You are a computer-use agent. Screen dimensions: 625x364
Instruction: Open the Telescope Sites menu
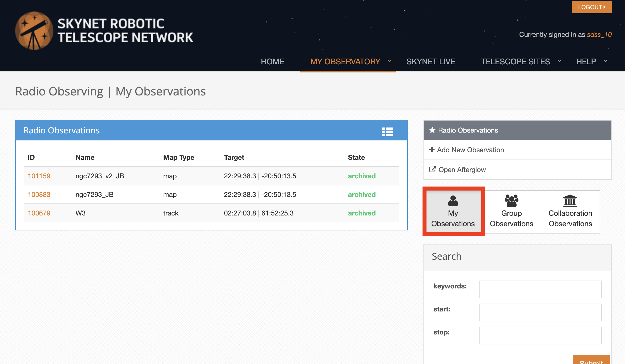[x=516, y=61]
